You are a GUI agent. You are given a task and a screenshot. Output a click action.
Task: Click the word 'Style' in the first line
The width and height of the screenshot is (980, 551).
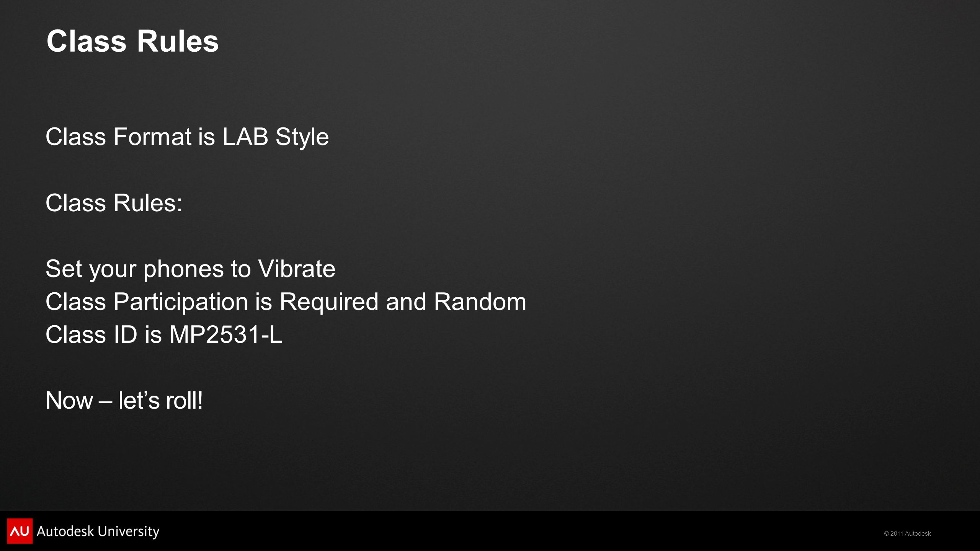coord(302,137)
